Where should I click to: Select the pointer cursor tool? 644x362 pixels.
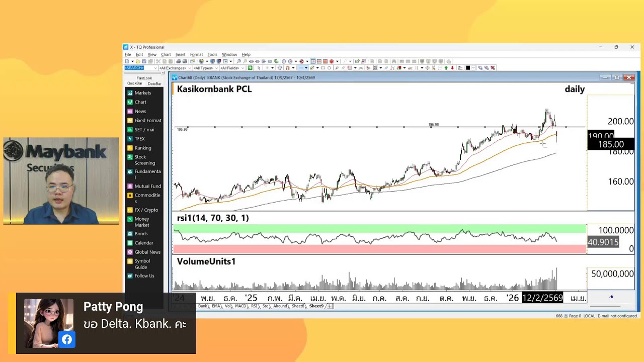pyautogui.click(x=259, y=68)
